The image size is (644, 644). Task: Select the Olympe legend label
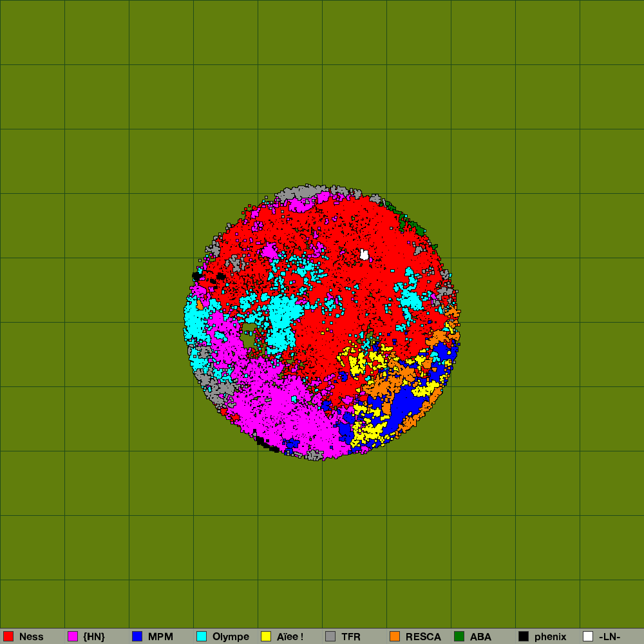231,637
